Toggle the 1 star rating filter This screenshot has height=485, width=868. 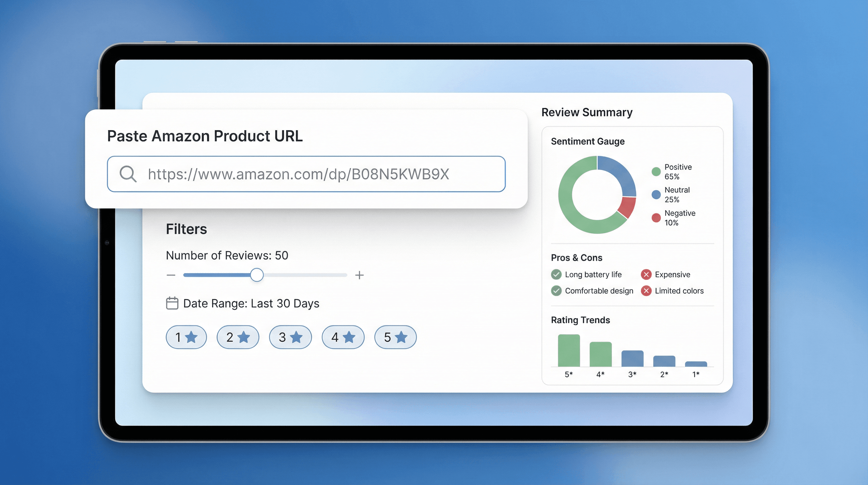tap(186, 337)
